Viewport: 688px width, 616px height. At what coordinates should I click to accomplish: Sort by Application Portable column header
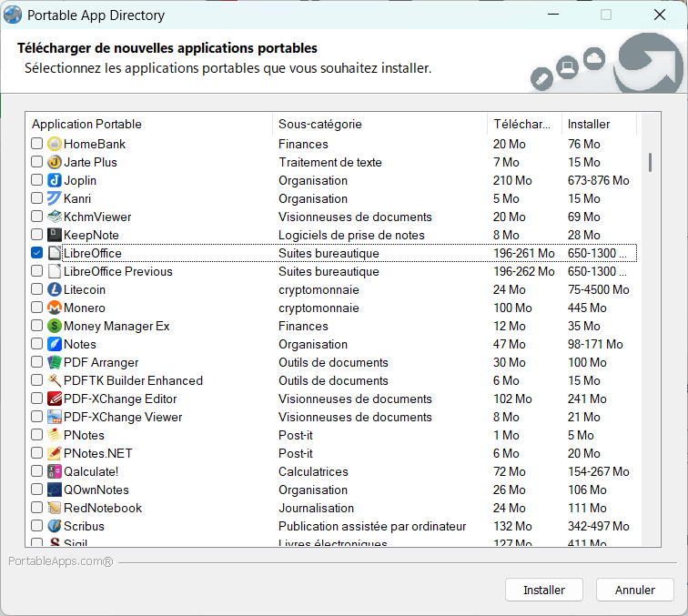[x=149, y=124]
